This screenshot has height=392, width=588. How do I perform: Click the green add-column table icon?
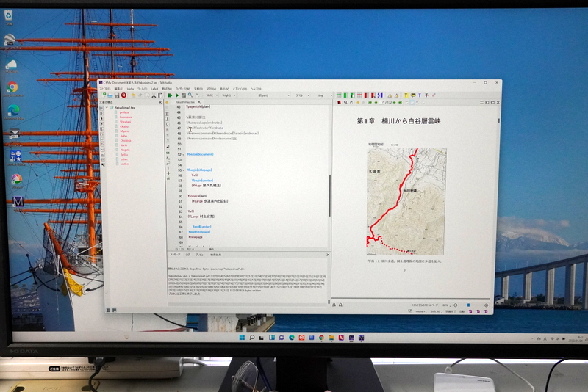(345, 95)
